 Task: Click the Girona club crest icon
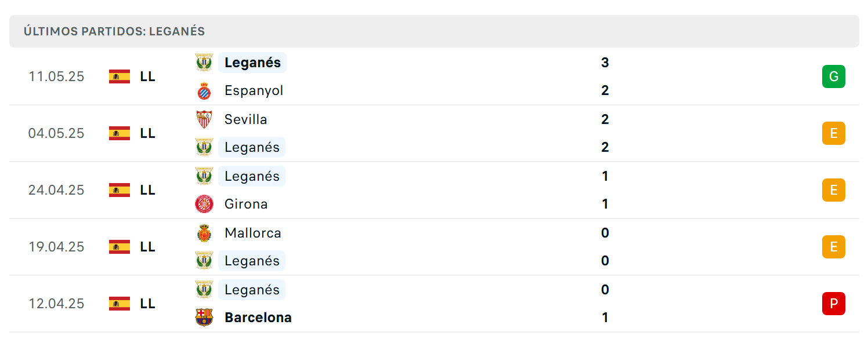point(204,204)
